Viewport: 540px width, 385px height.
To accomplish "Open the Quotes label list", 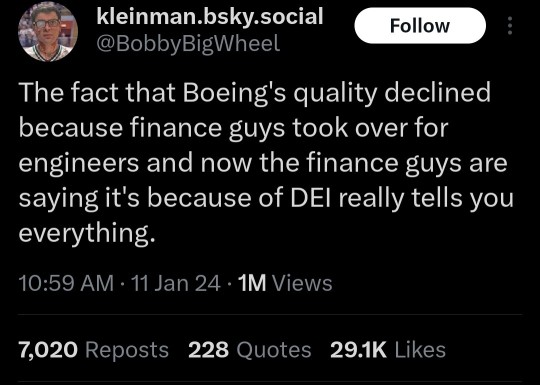I will [x=274, y=350].
